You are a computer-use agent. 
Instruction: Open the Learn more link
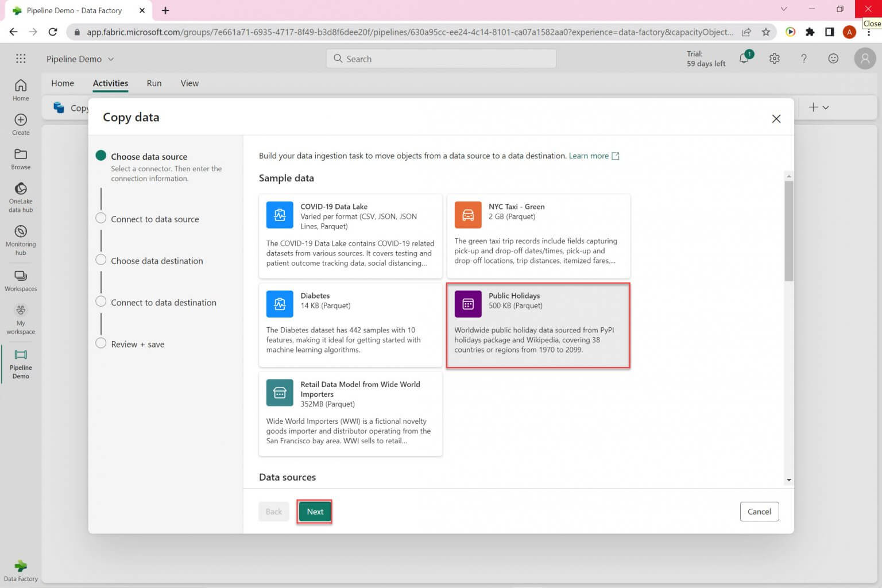(x=594, y=156)
